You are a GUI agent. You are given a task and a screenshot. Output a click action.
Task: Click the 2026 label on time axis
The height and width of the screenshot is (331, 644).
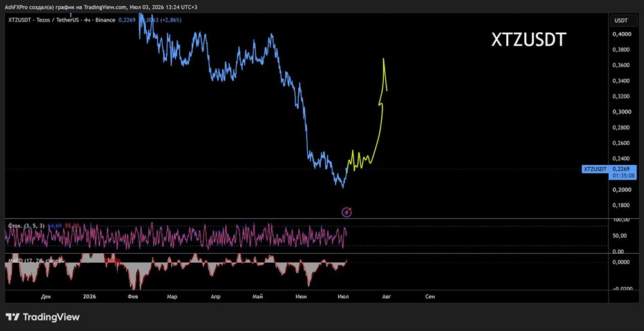point(89,296)
